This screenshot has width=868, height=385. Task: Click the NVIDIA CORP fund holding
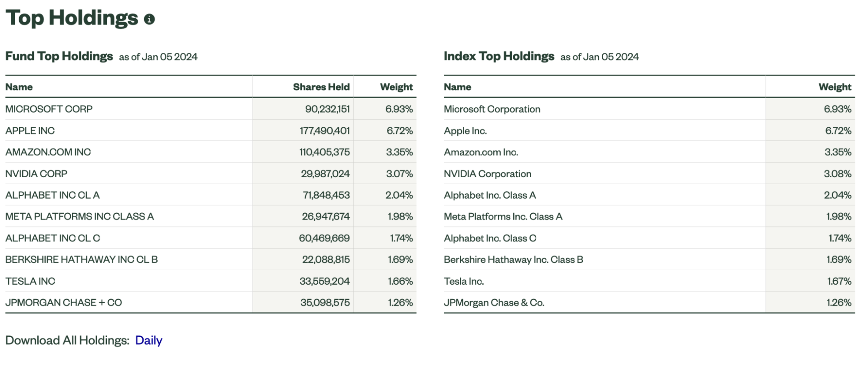pyautogui.click(x=36, y=174)
